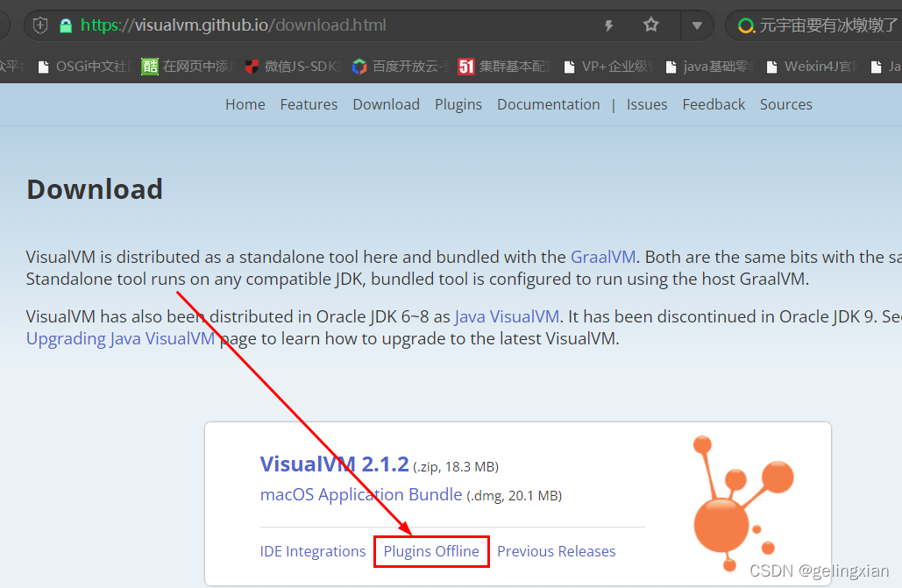The height and width of the screenshot is (588, 902).
Task: Click the search engine icon in the search box
Action: [745, 25]
